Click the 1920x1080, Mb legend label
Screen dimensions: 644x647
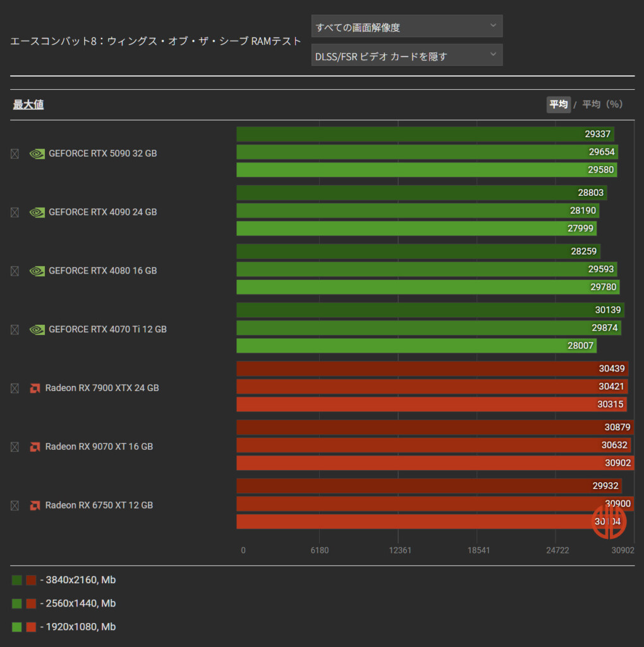pyautogui.click(x=80, y=627)
